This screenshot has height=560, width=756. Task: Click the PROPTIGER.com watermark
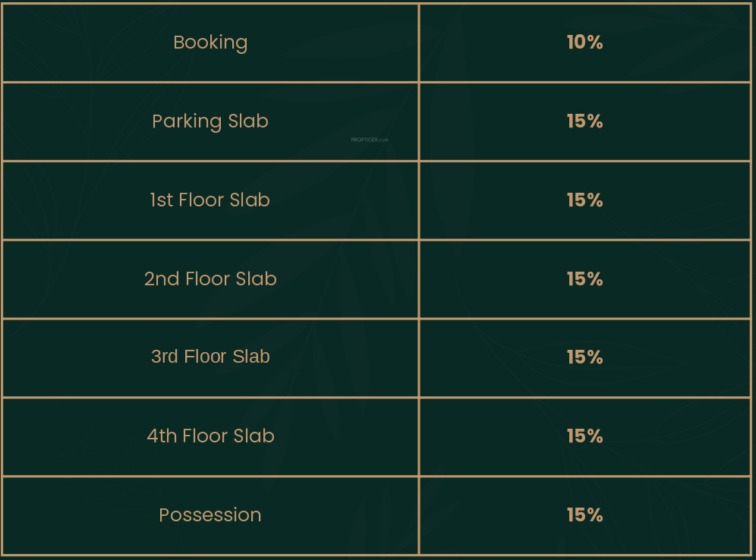[370, 140]
